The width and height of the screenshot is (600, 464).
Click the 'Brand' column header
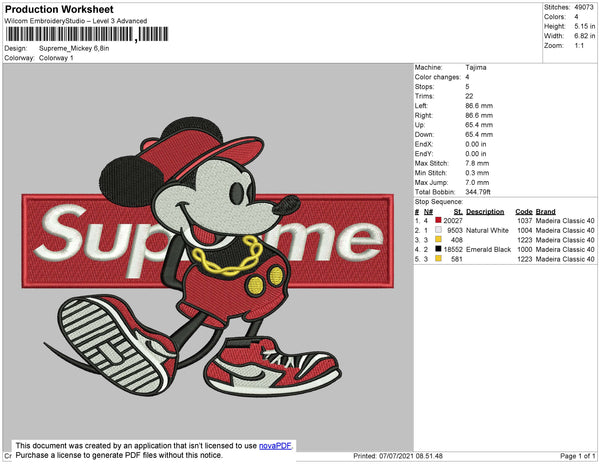(545, 212)
